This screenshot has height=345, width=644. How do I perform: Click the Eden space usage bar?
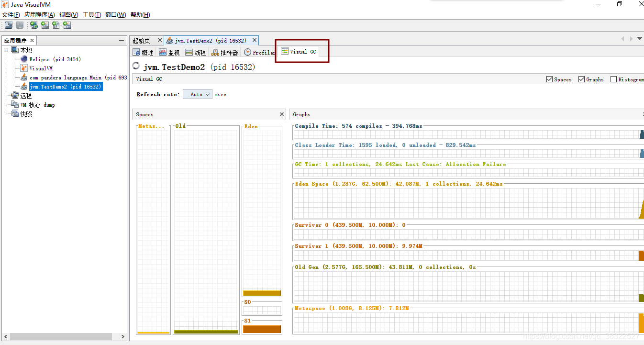pos(262,293)
